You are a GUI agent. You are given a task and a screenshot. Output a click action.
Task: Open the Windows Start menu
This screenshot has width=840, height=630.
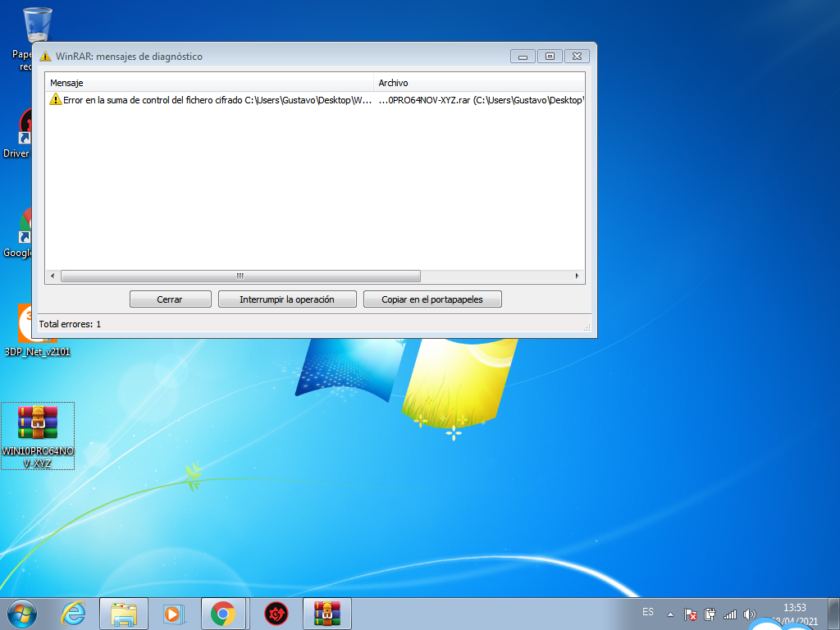coord(22,614)
